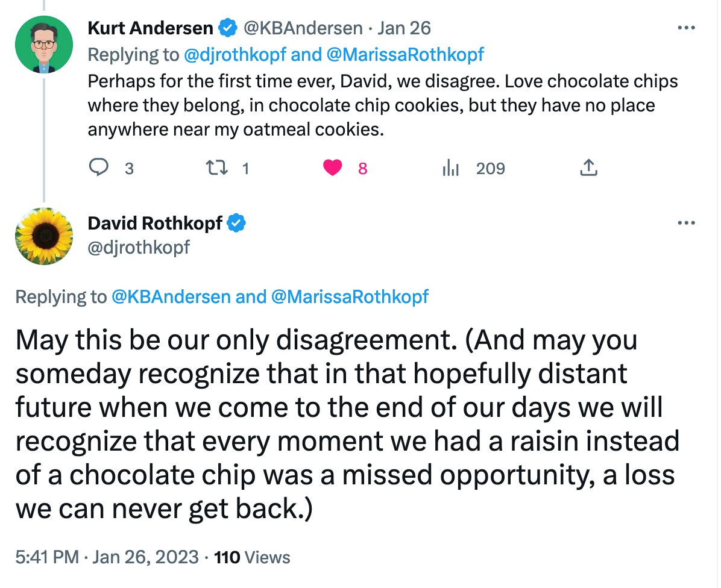Screen dimensions: 721x588
Task: Click the view analytics bar chart icon
Action: click(x=452, y=169)
